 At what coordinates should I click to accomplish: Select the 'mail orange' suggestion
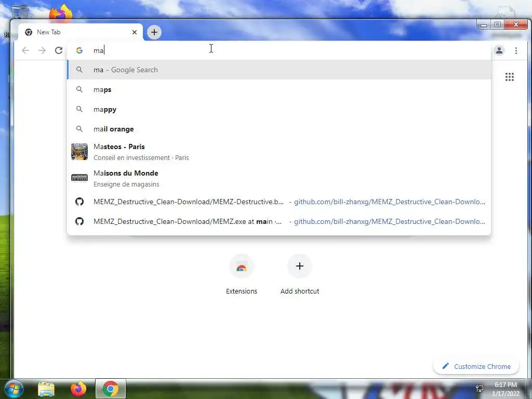click(x=279, y=129)
